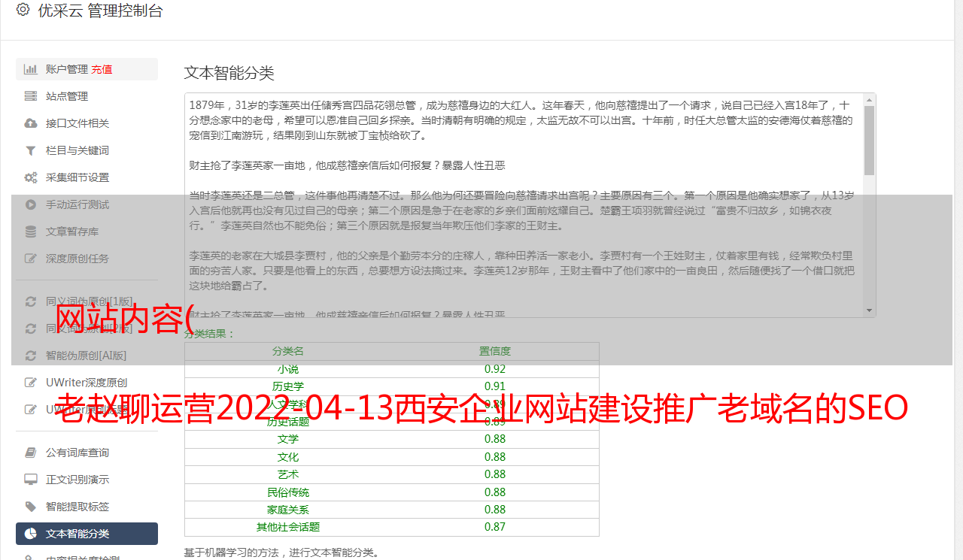963x560 pixels.
Task: Click the 置信度 column header
Action: coord(495,351)
